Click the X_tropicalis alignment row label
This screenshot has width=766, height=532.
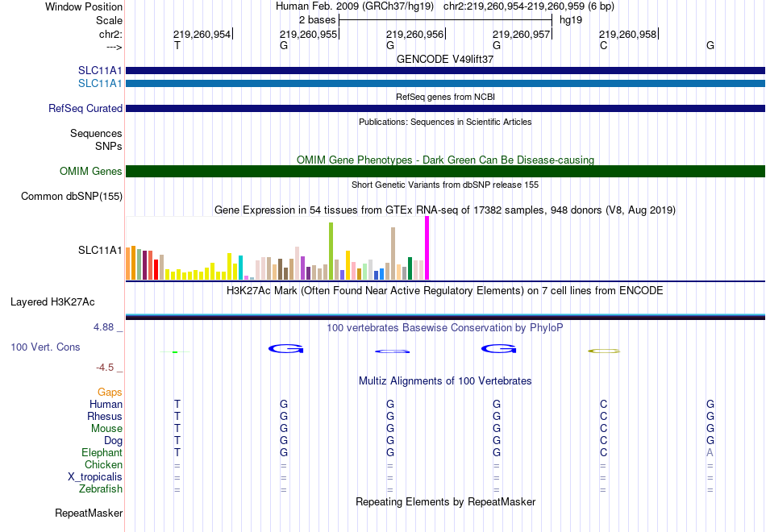[x=95, y=477]
